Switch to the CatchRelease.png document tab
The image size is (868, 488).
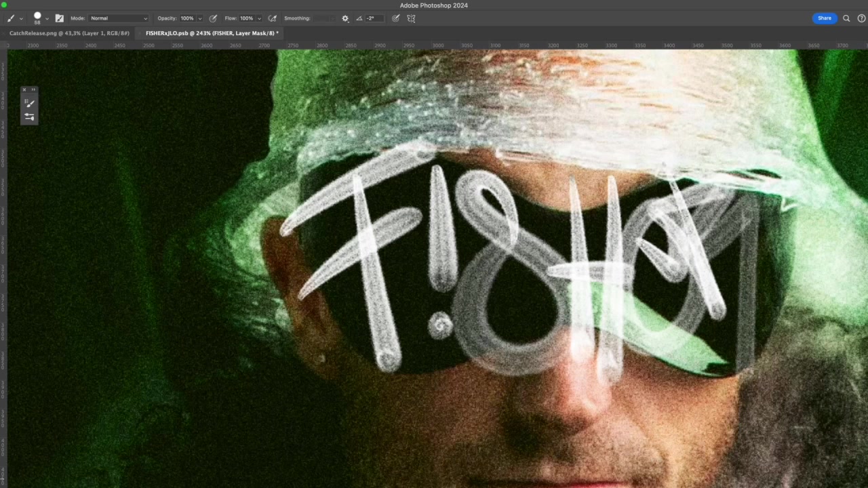coord(69,33)
